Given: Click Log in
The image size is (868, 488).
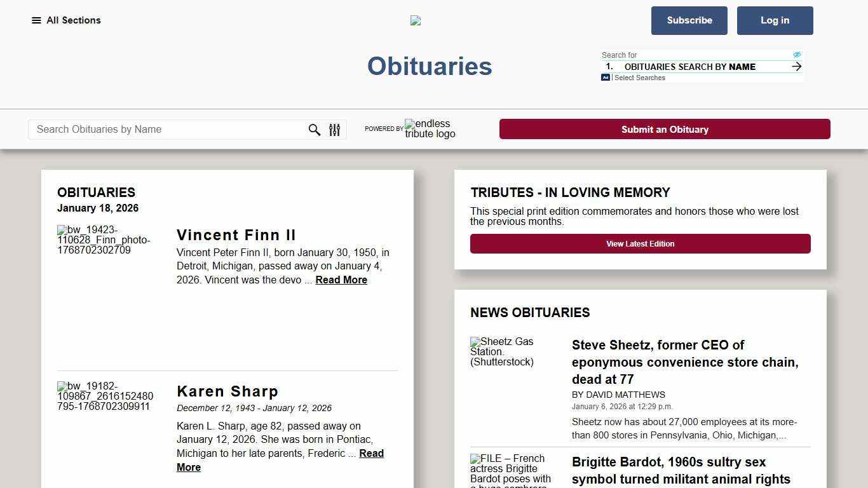Looking at the screenshot, I should coord(775,20).
